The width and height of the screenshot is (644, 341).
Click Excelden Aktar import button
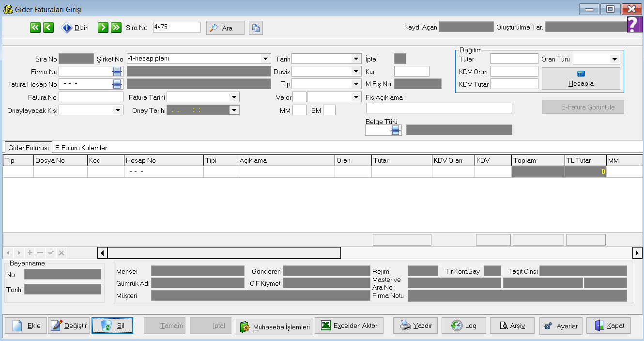pos(349,326)
